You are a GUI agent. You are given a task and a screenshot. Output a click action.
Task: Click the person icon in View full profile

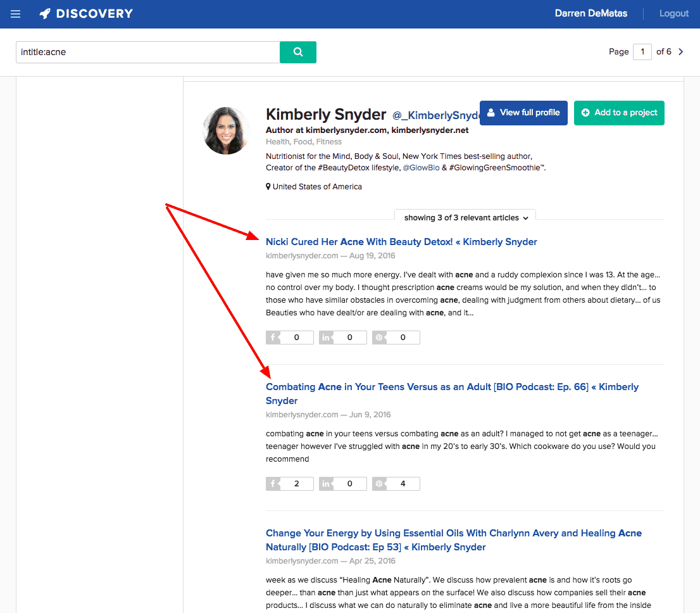pos(491,112)
